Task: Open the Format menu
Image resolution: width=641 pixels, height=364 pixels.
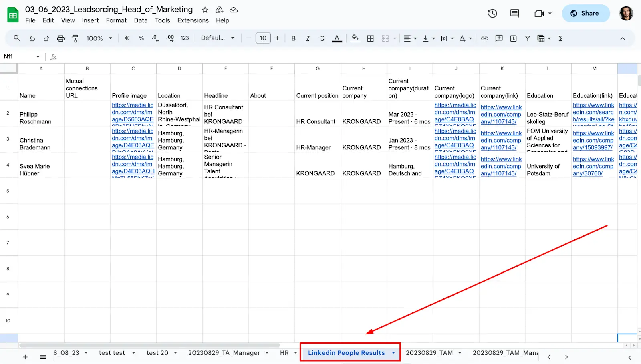Action: 116,20
